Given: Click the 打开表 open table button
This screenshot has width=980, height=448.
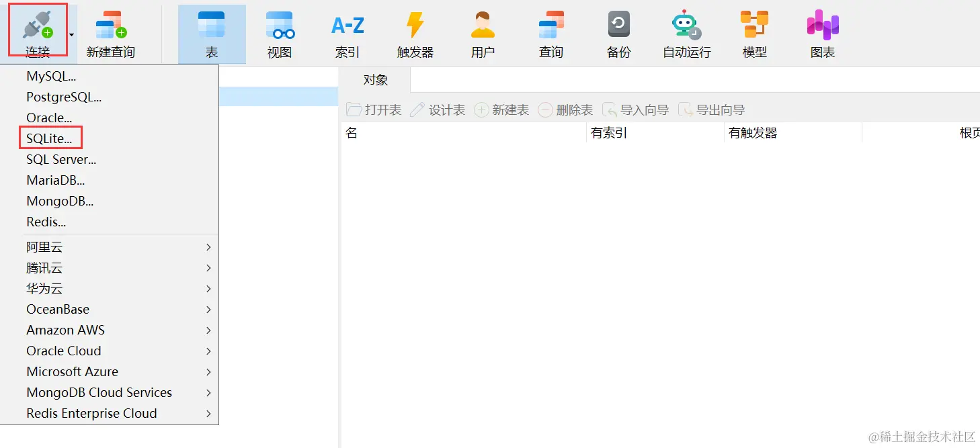Looking at the screenshot, I should tap(374, 110).
